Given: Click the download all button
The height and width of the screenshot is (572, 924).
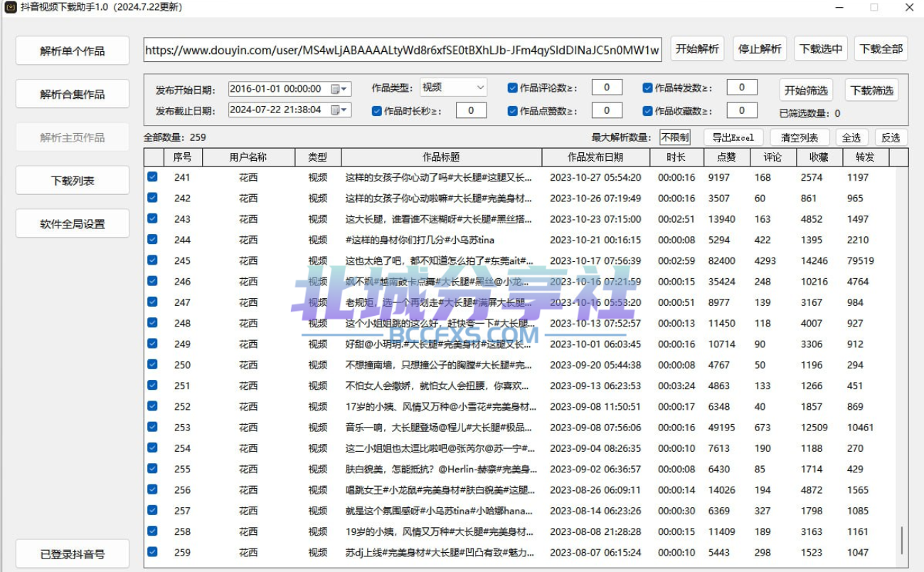Looking at the screenshot, I should click(881, 49).
